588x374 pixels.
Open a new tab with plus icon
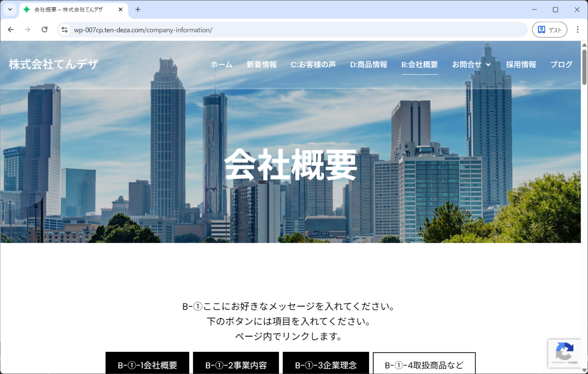pos(138,10)
